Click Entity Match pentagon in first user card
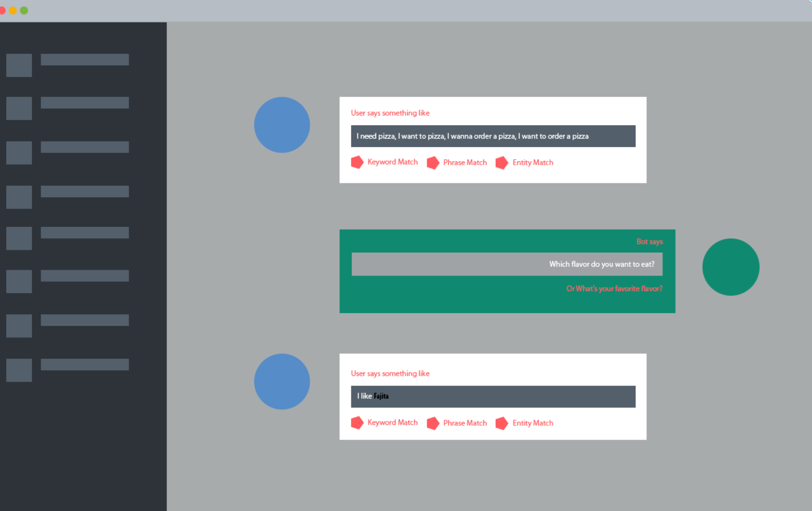 (x=502, y=163)
